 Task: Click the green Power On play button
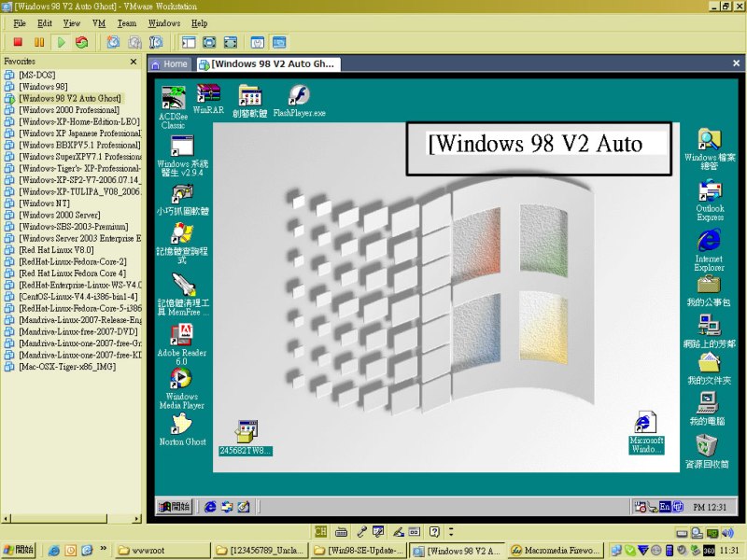61,42
